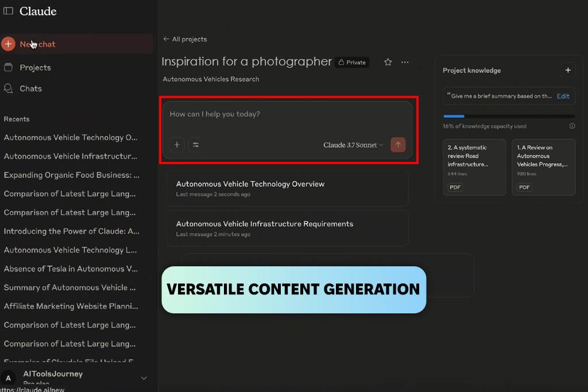Image resolution: width=588 pixels, height=392 pixels.
Task: Start a New chat from the sidebar
Action: pyautogui.click(x=77, y=44)
